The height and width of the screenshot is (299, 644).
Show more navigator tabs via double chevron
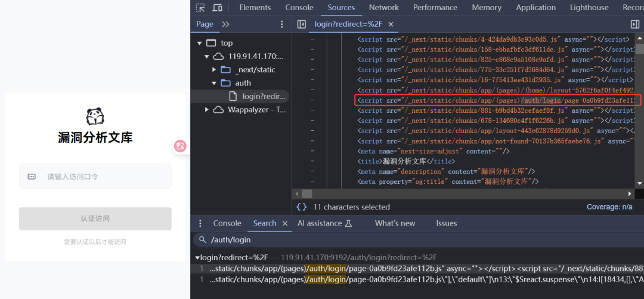[x=225, y=24]
